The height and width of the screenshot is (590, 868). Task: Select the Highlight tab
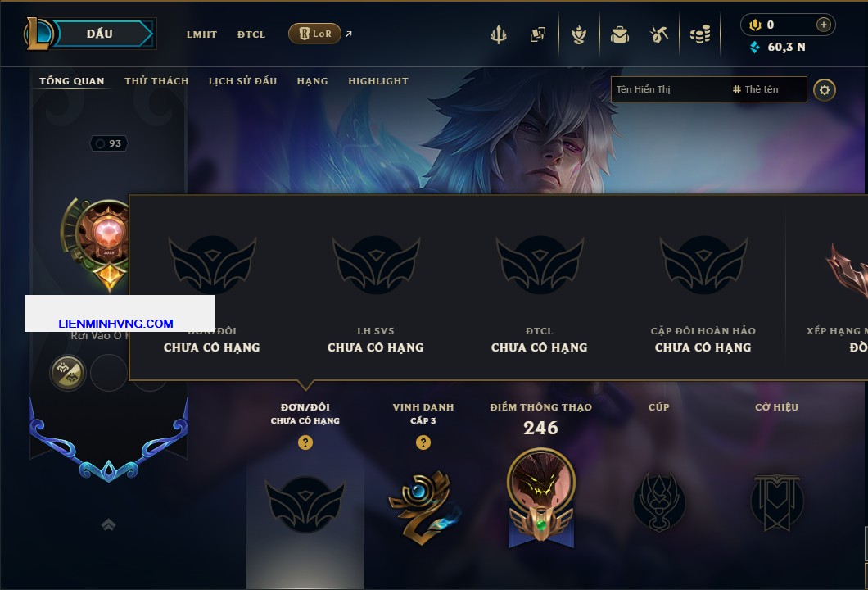click(x=378, y=81)
